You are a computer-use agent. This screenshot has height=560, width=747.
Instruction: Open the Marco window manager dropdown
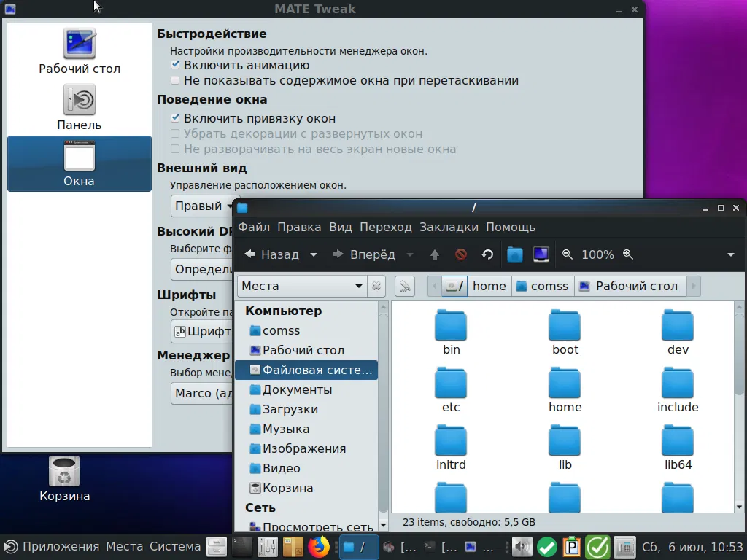203,393
